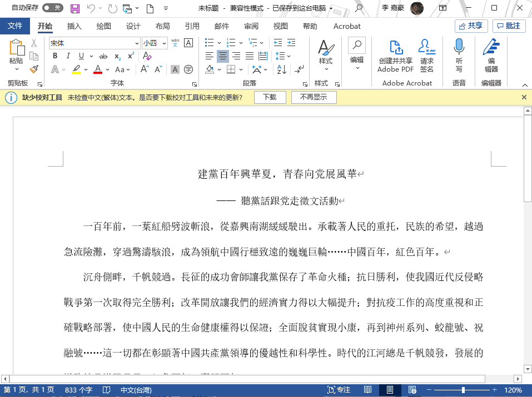
Task: Click the vertical scrollbar down arrow
Action: tap(528, 369)
